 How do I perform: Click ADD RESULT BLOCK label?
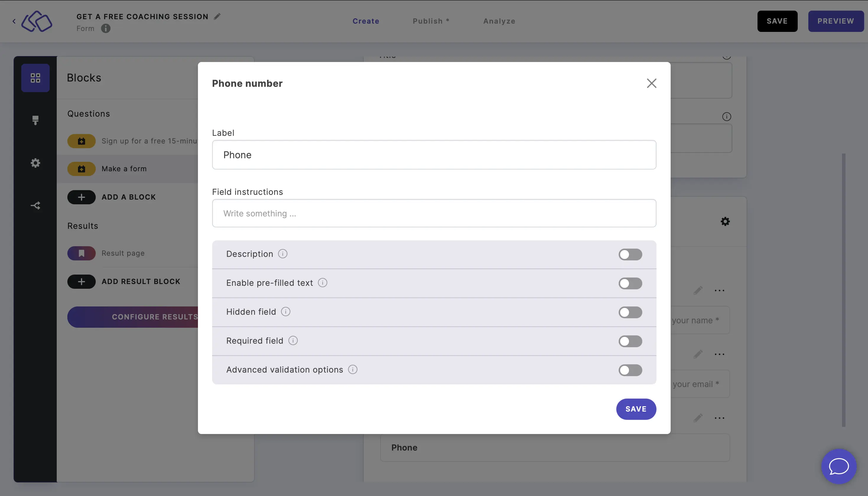141,282
